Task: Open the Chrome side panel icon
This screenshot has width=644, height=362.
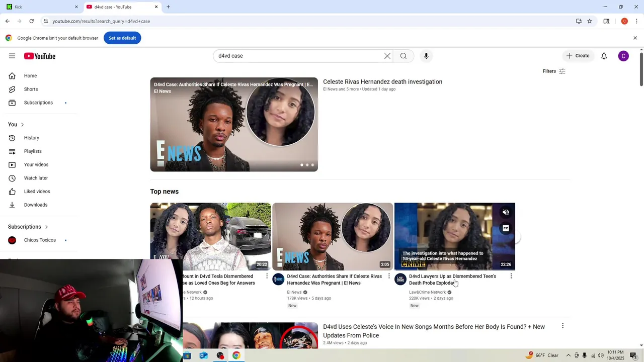Action: point(606,21)
